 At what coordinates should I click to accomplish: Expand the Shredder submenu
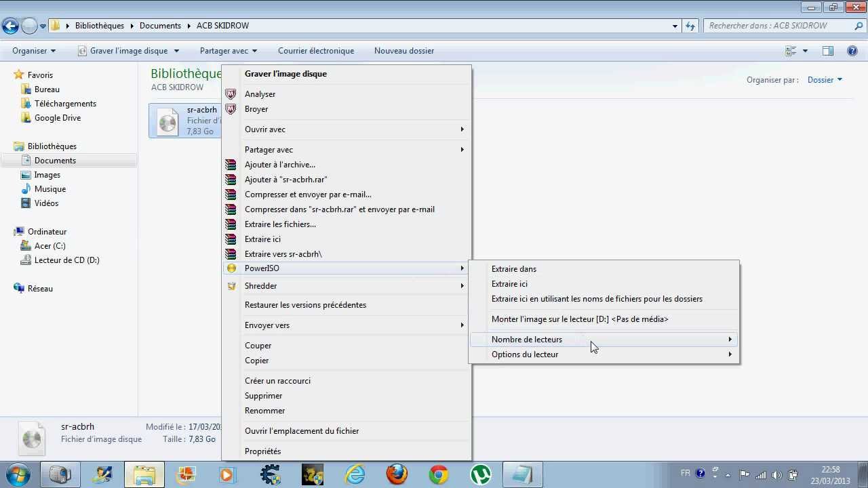point(347,286)
